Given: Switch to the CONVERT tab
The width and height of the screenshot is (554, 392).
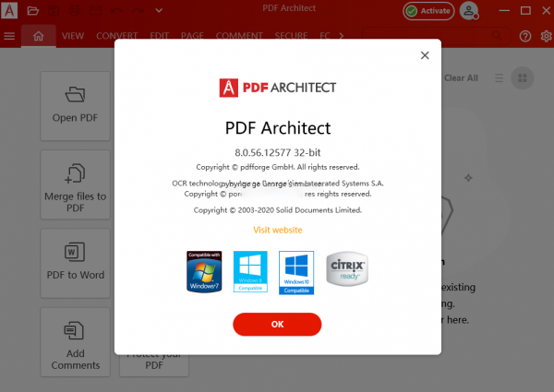Looking at the screenshot, I should [116, 36].
